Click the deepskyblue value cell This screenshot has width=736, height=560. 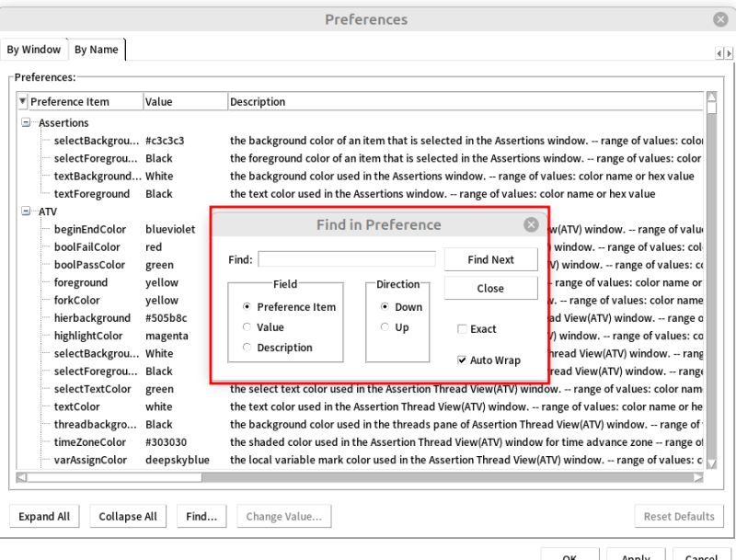click(x=178, y=460)
